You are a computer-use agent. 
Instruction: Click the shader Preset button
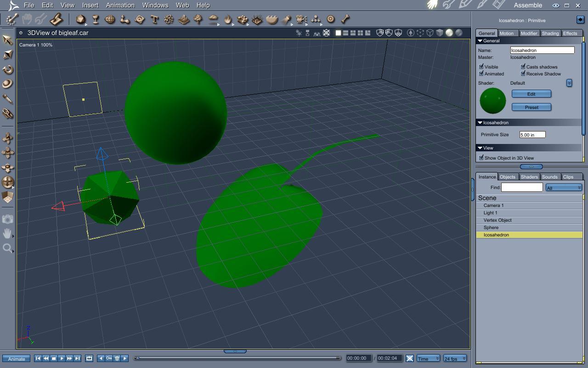pyautogui.click(x=531, y=107)
